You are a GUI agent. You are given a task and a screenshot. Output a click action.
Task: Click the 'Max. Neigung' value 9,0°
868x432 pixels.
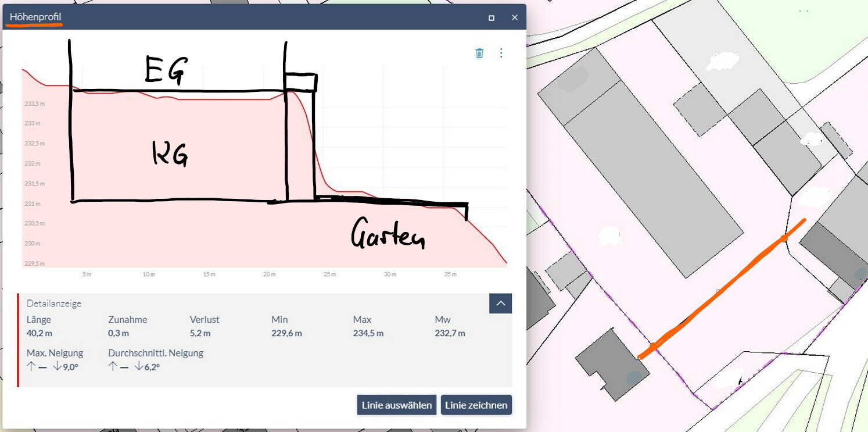65,367
